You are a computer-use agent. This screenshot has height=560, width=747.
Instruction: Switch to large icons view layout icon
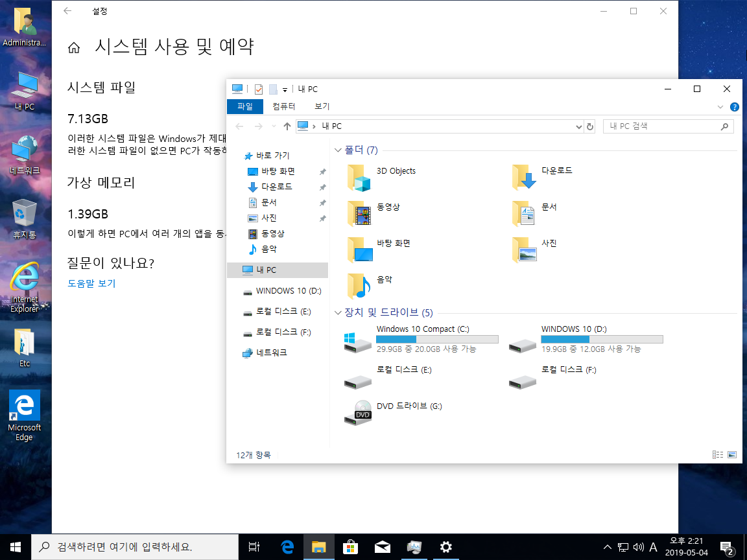pyautogui.click(x=732, y=455)
